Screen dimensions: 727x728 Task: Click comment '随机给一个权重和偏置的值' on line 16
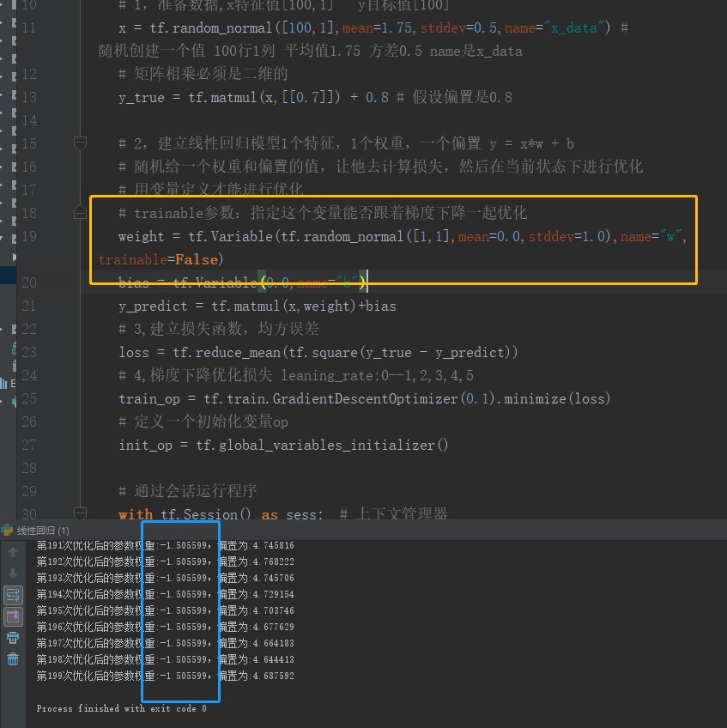[381, 167]
